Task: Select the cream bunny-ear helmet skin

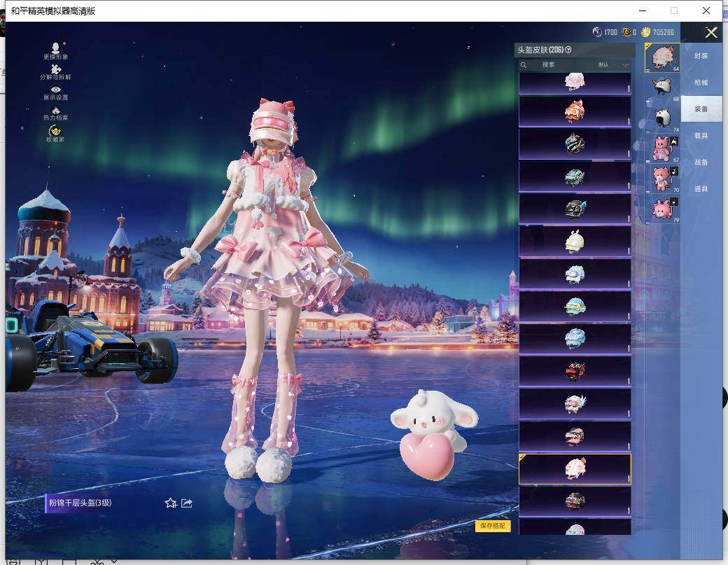Action: [x=575, y=242]
